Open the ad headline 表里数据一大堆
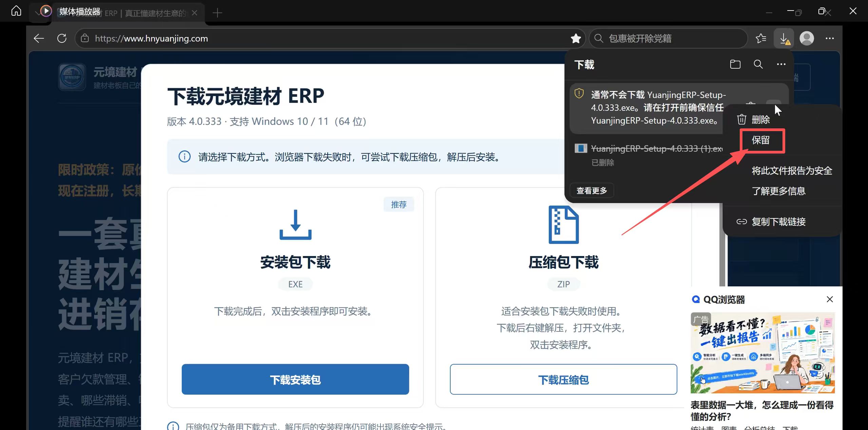 pos(762,411)
